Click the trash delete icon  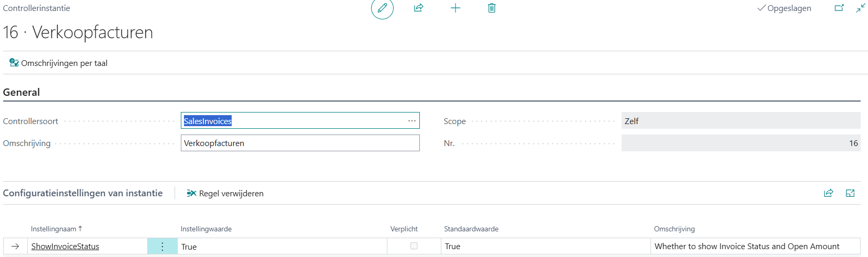pyautogui.click(x=492, y=8)
